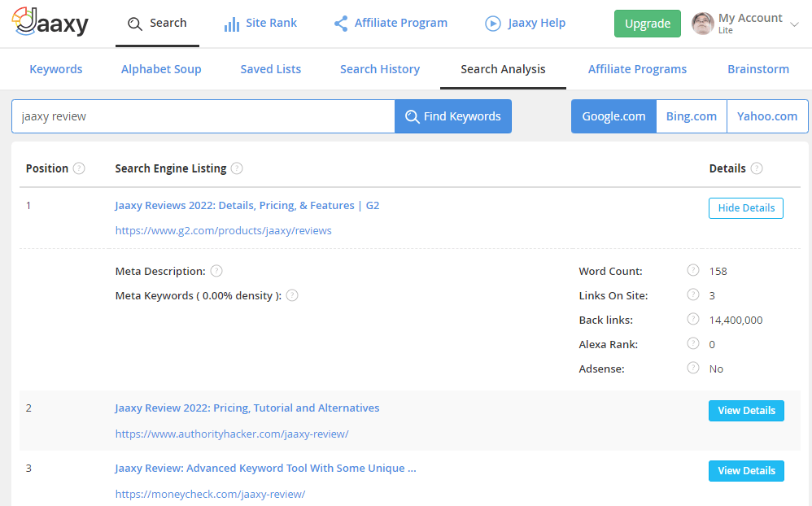
Task: Click the Meta Keywords 0.00% density label
Action: [199, 296]
